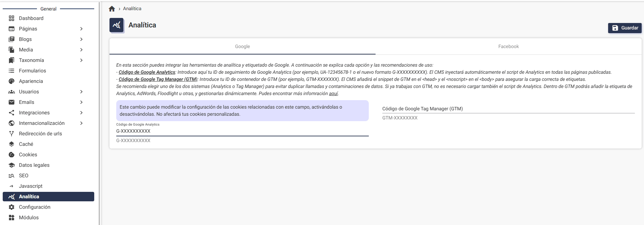Open SEO section via its icon

click(12, 176)
